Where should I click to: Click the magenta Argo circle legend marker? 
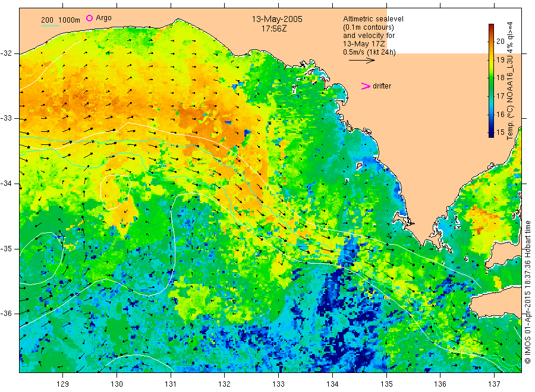click(89, 18)
